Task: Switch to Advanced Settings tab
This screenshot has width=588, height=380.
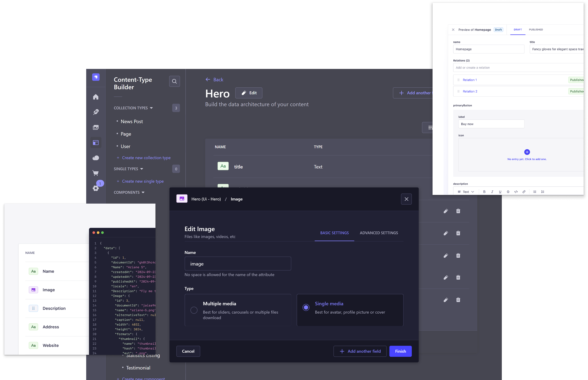Action: point(379,233)
